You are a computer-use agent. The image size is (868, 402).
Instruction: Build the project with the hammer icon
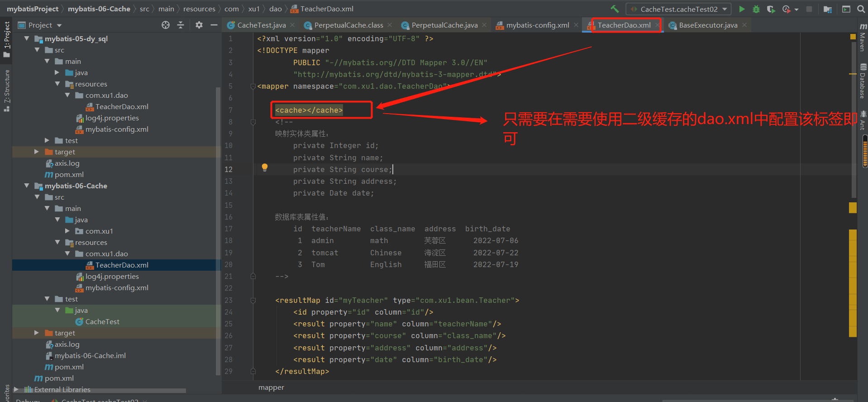tap(615, 9)
